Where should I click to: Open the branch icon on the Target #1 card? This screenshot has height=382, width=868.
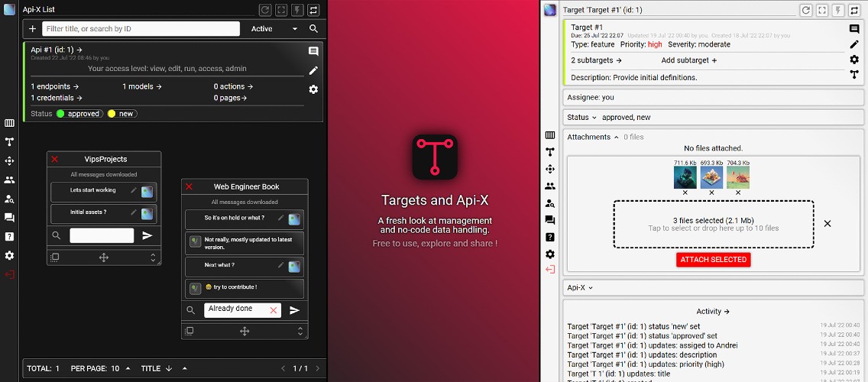coord(854,75)
